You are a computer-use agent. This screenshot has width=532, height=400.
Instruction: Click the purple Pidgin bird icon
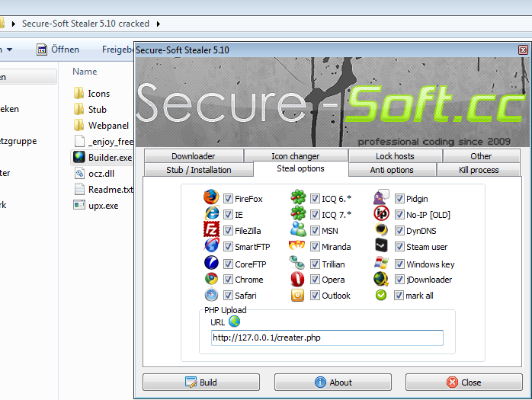tap(381, 197)
